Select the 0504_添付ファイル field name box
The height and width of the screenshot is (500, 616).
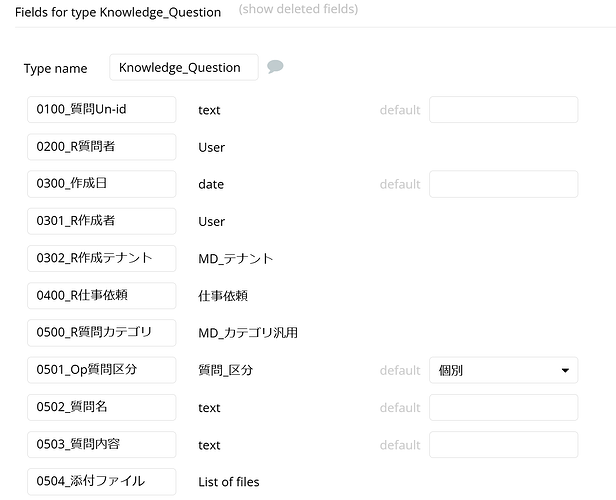coord(101,481)
